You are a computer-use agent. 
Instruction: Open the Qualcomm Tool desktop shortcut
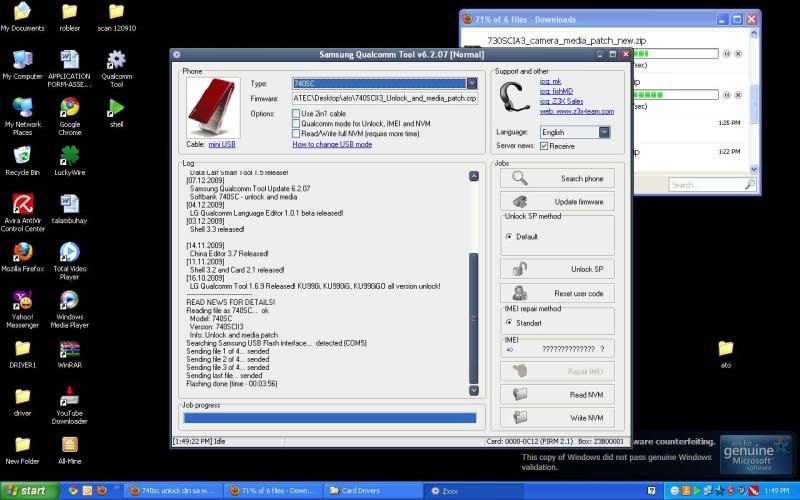click(116, 68)
